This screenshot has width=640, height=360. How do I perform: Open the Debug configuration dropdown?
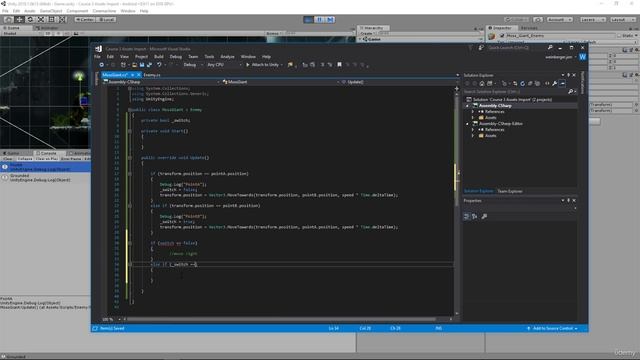coord(193,65)
